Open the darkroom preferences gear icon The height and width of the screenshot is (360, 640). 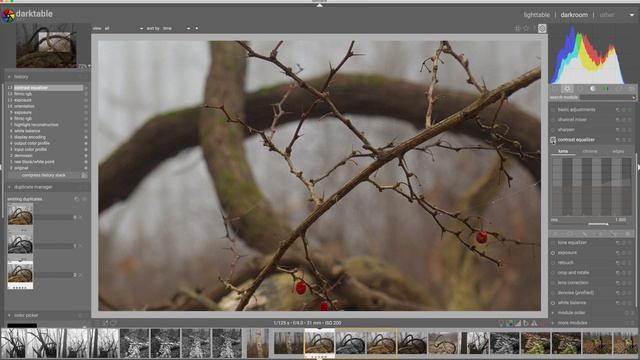tap(542, 28)
